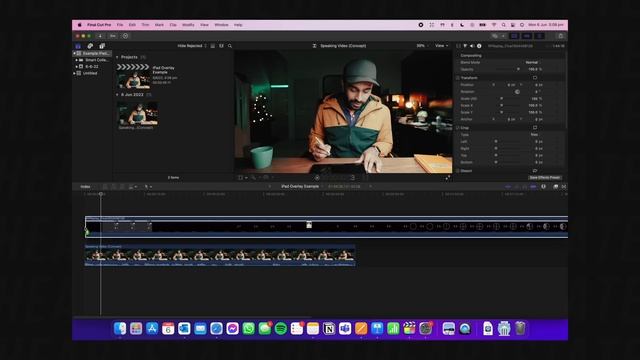Toggle browser list view icon
Screen dimensions: 640x360
pos(213,46)
